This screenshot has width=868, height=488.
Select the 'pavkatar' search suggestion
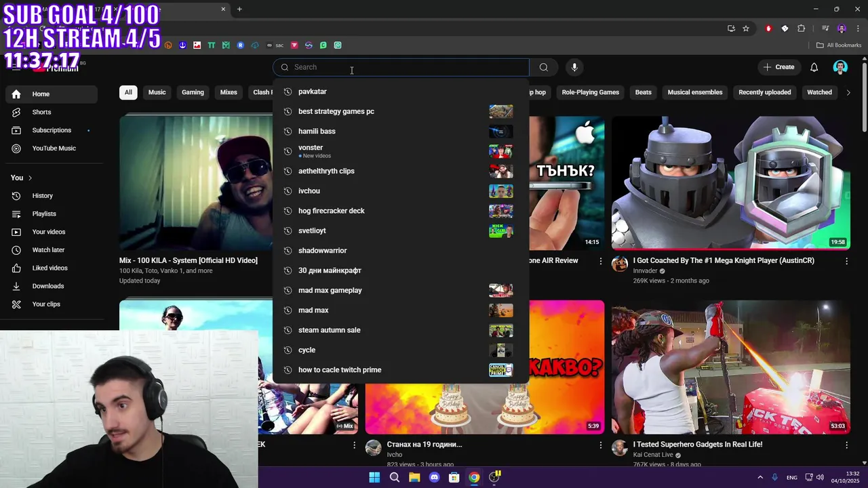(401, 91)
